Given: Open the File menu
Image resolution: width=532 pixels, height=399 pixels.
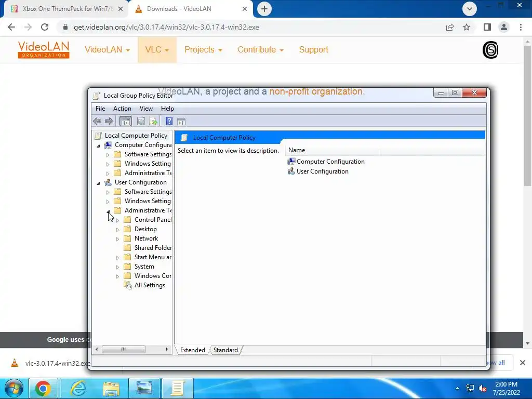Looking at the screenshot, I should pos(100,109).
